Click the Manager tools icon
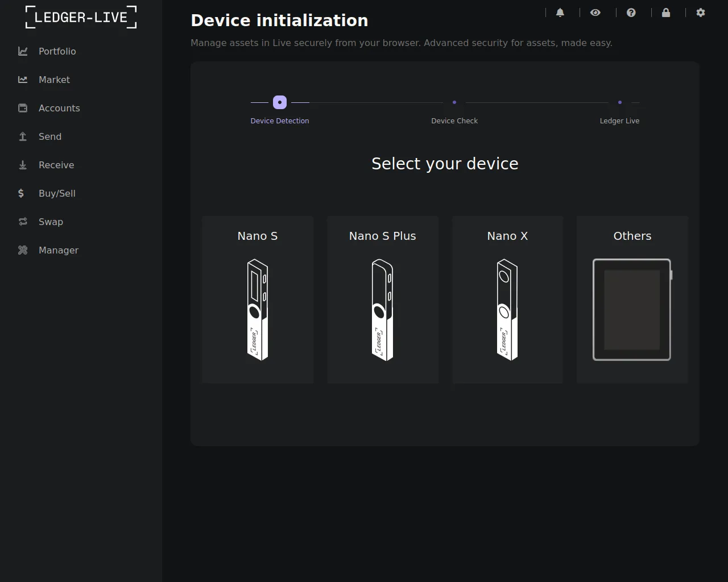 (x=23, y=250)
